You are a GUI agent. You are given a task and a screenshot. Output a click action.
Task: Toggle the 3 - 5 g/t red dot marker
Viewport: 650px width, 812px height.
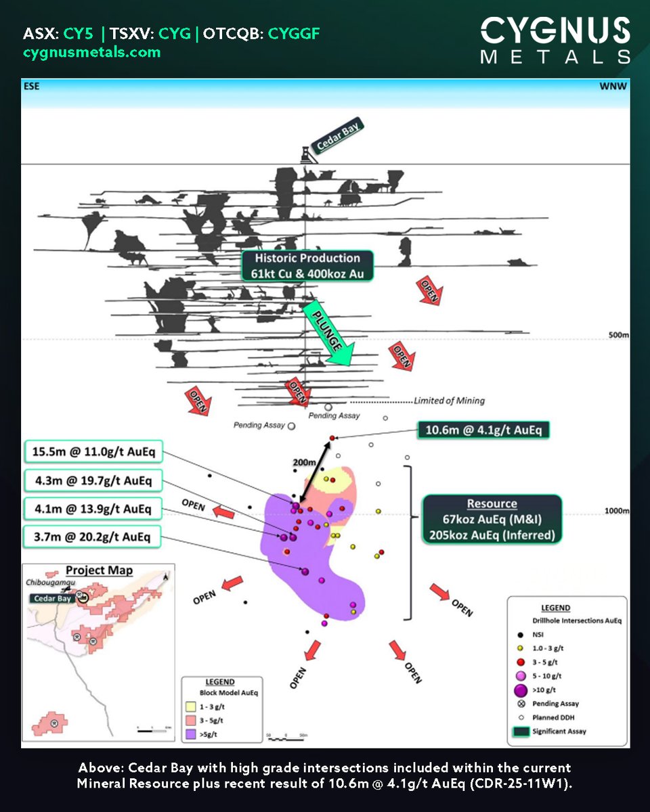521,662
